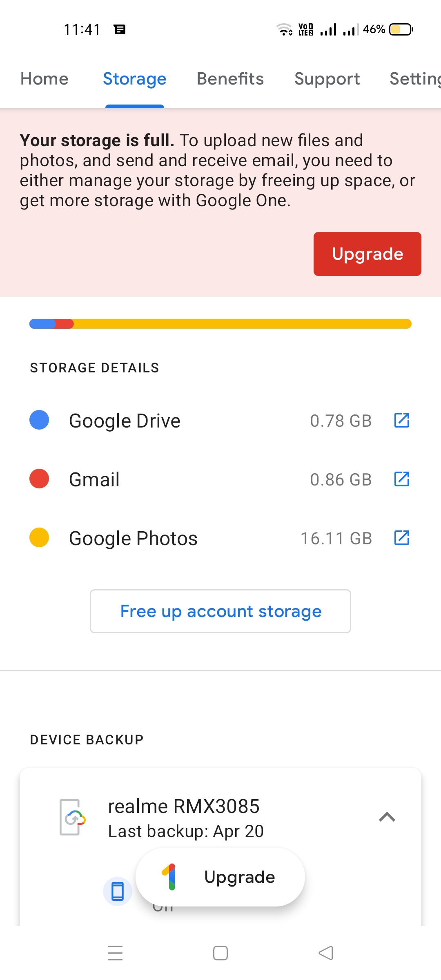The width and height of the screenshot is (441, 980).
Task: Open the Settings tab
Action: coord(415,79)
